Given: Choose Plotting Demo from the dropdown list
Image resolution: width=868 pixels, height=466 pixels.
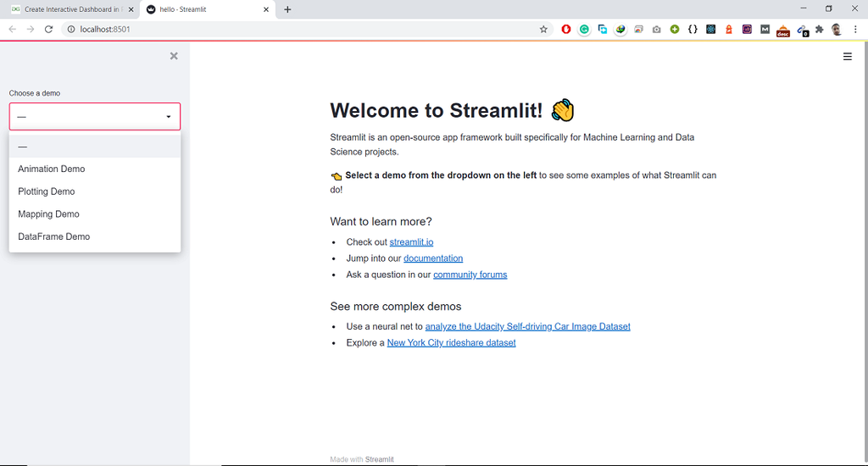Looking at the screenshot, I should point(95,191).
